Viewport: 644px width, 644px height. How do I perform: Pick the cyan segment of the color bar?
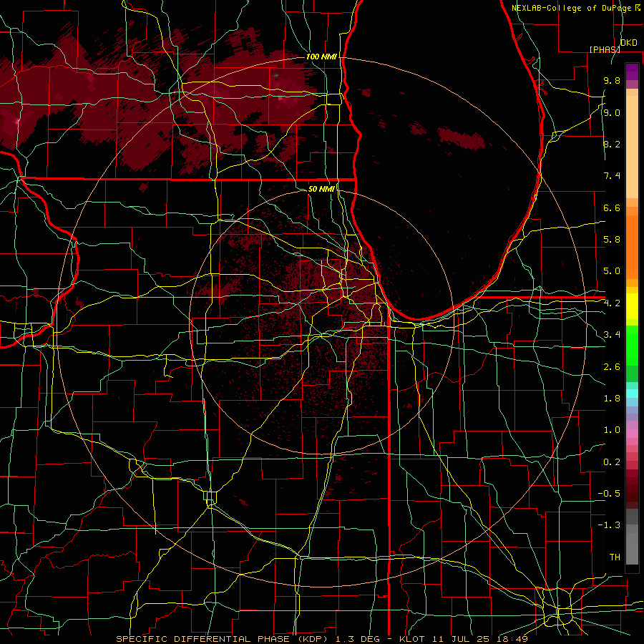(x=632, y=394)
